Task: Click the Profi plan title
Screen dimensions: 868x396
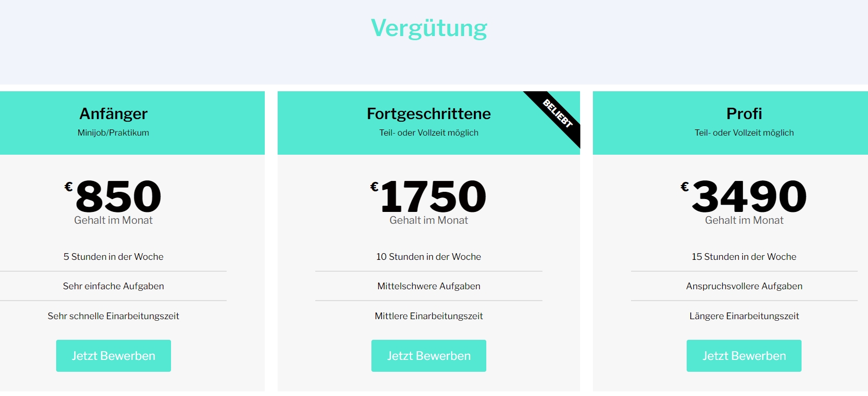Action: (744, 113)
